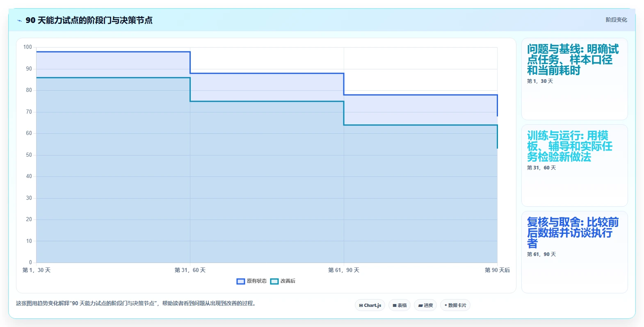Toggle the 改善后 legend swatch
The height and width of the screenshot is (327, 644).
point(274,281)
